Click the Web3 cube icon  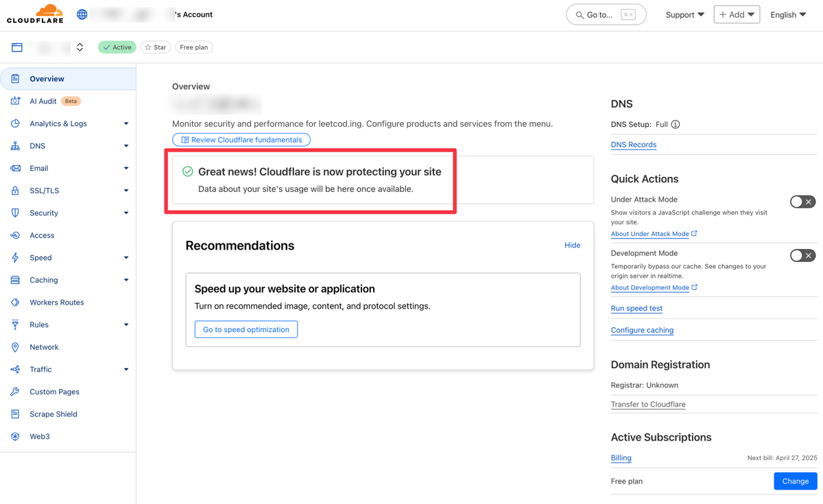click(15, 436)
